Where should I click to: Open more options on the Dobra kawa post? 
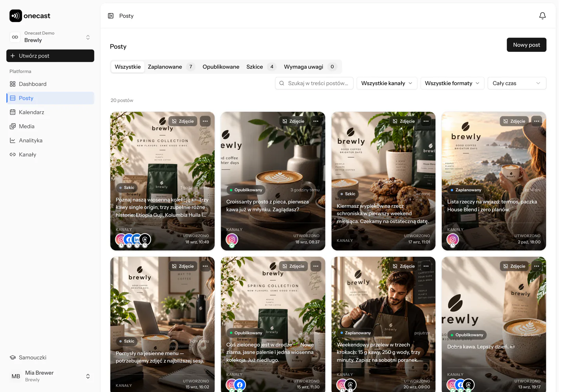pos(537,266)
